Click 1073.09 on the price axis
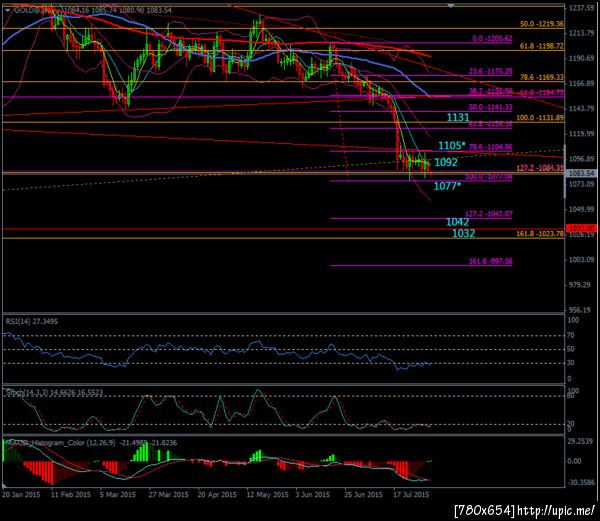600x521 pixels. click(x=581, y=184)
